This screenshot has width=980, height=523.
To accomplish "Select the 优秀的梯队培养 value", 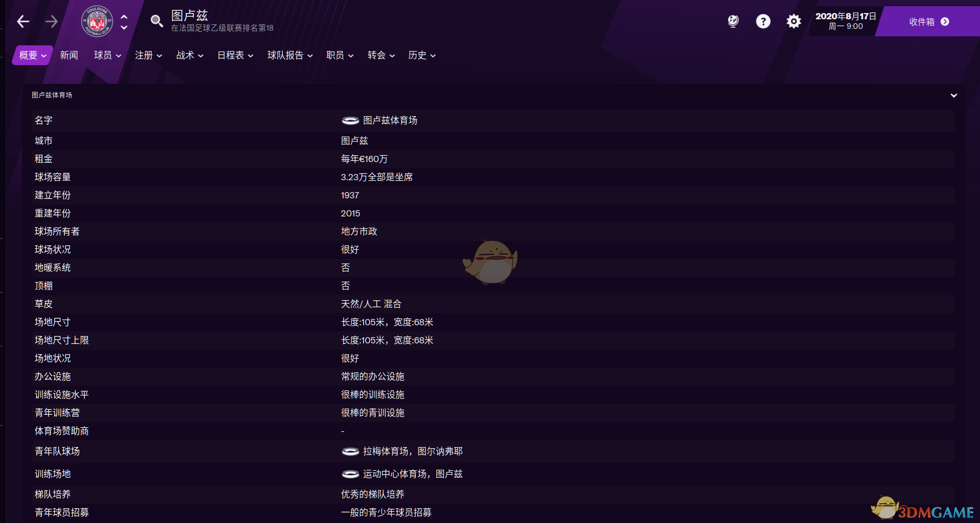I will (373, 494).
